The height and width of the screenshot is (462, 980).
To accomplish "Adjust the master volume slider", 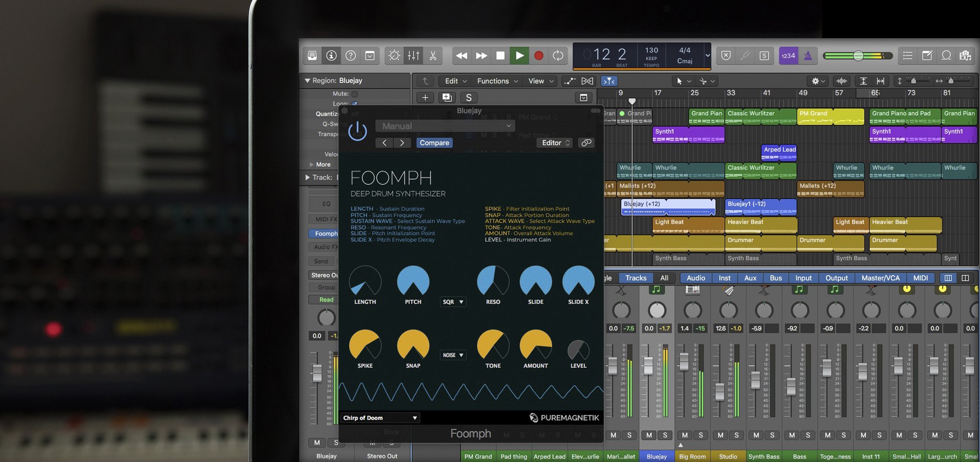I will 857,55.
